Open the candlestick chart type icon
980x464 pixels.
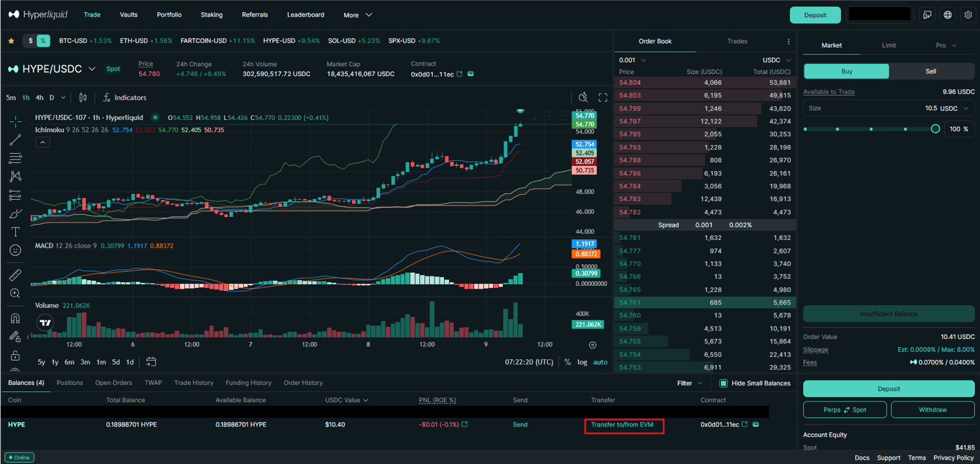83,98
